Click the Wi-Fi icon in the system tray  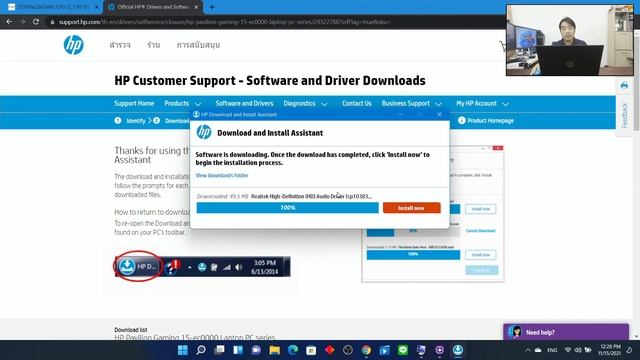click(568, 350)
